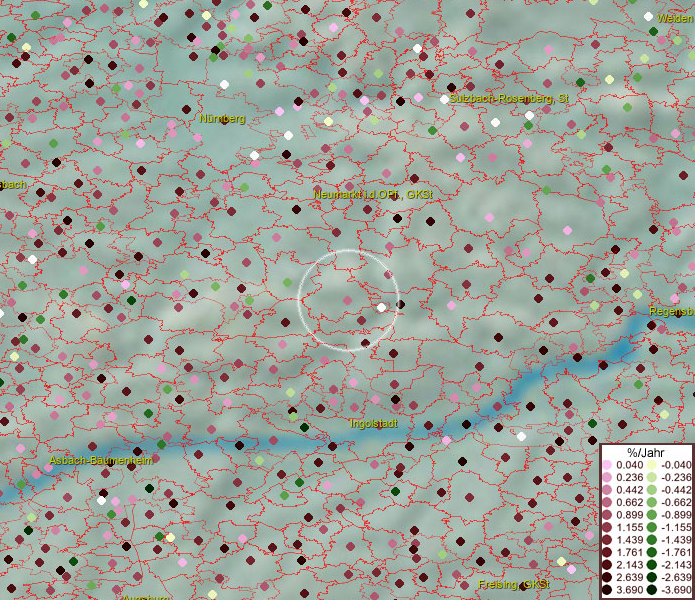Click the -0.236 legend value text
695x600 pixels.
676,477
